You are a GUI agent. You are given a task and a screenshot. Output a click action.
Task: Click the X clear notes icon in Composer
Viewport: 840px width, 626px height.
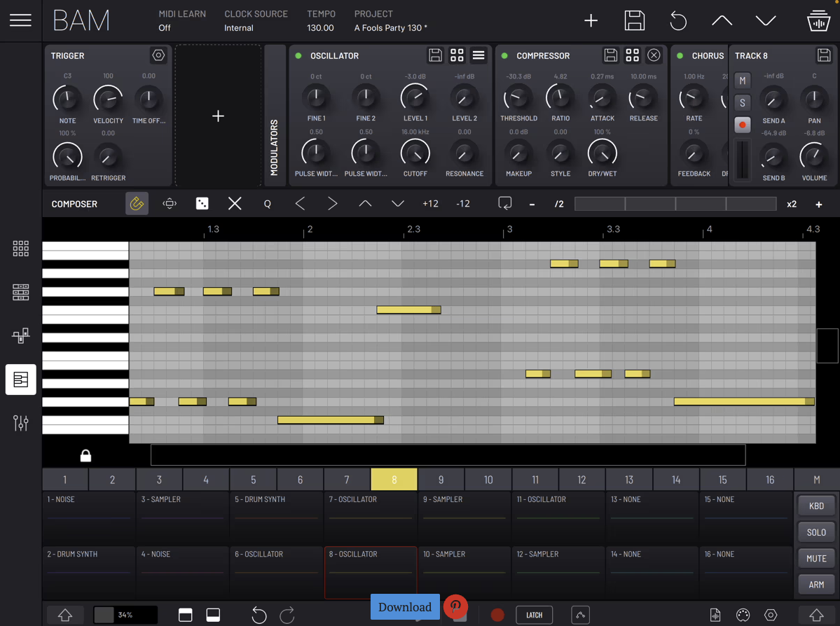pos(235,204)
